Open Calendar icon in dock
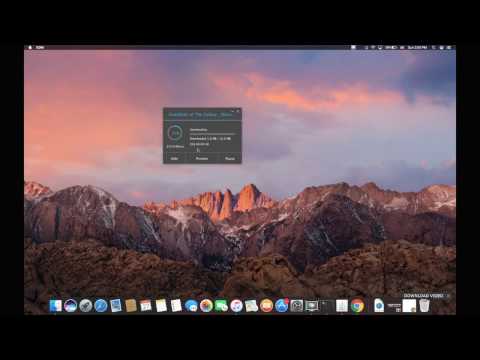This screenshot has width=480, height=360. point(146,306)
